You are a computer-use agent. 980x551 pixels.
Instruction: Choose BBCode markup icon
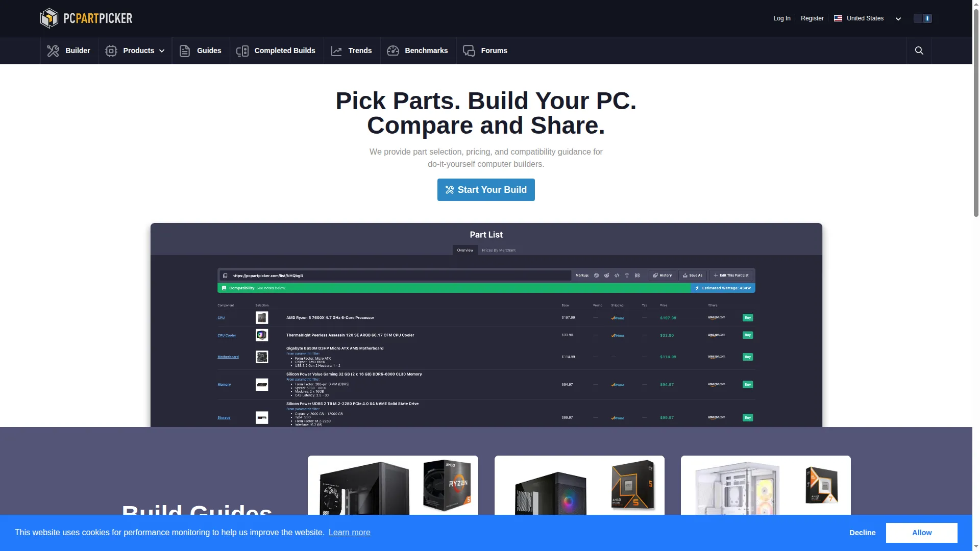coord(637,275)
